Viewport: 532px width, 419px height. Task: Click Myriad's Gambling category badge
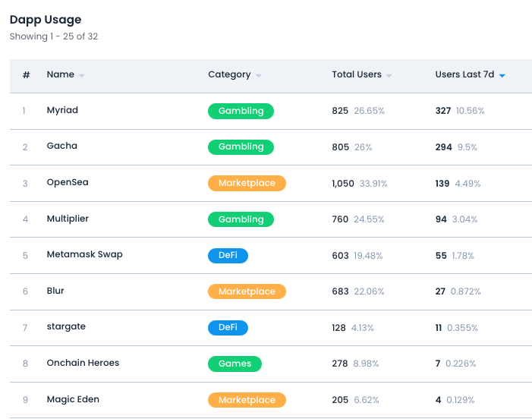(x=241, y=111)
